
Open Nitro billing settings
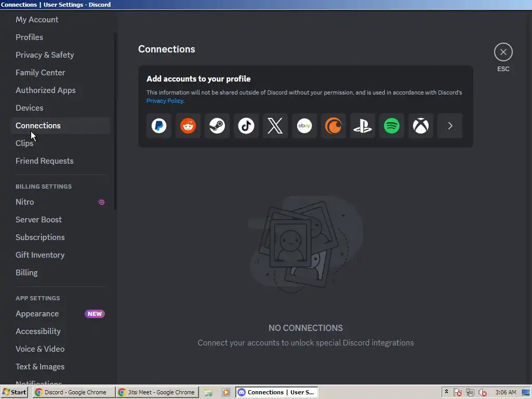[60, 202]
